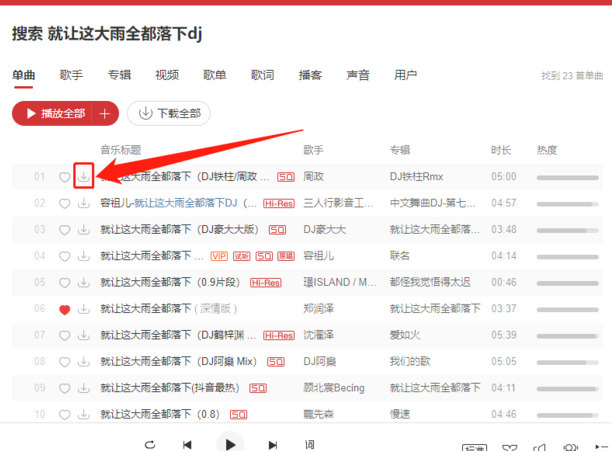Like song 05 (0.9片段)
Viewport: 612px width, 451px height.
point(64,282)
